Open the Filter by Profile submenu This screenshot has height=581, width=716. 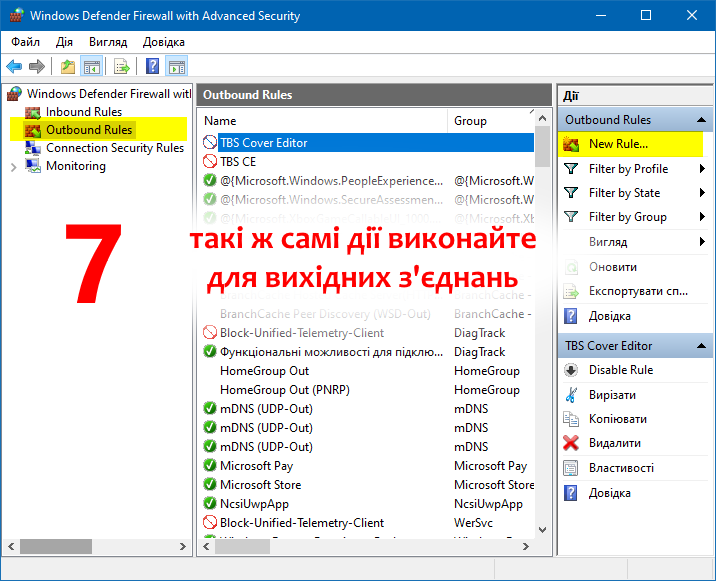(635, 169)
